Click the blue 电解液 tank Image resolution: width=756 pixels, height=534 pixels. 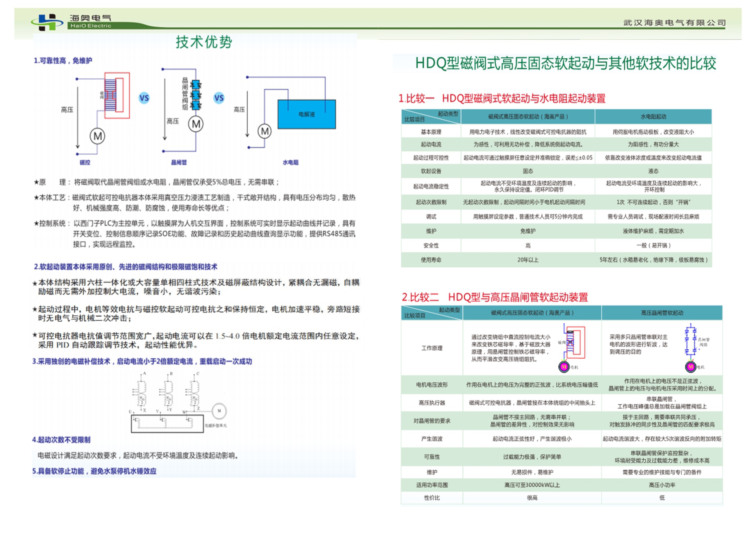tap(307, 114)
